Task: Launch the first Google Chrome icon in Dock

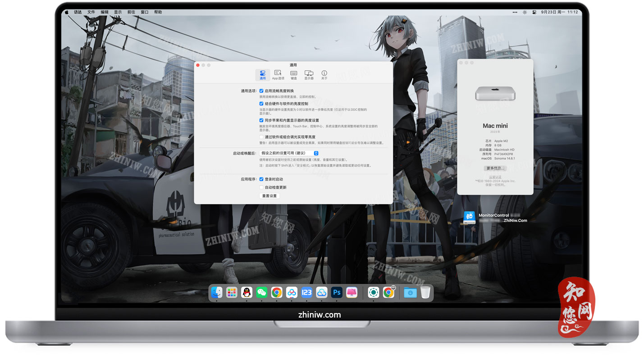Action: (x=277, y=292)
